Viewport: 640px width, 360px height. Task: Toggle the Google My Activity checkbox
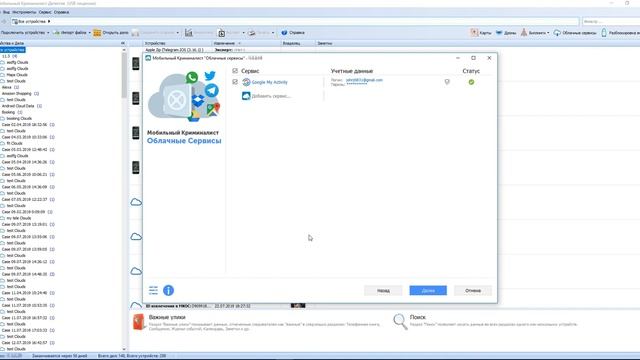(235, 82)
